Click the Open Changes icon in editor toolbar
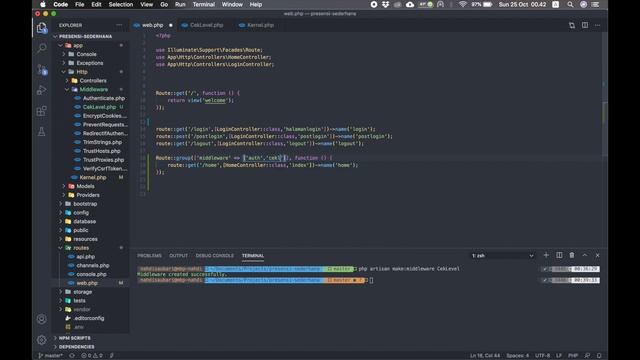The image size is (640, 360). (572, 25)
